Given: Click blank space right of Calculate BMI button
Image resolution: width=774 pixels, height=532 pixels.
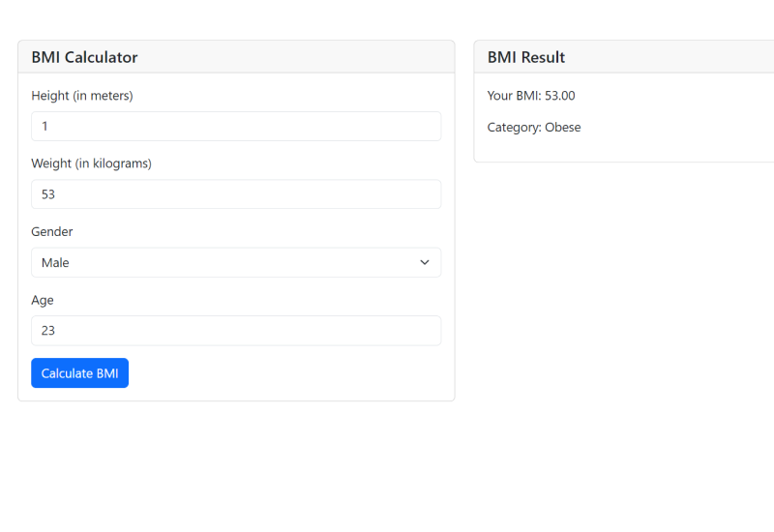Looking at the screenshot, I should 290,373.
